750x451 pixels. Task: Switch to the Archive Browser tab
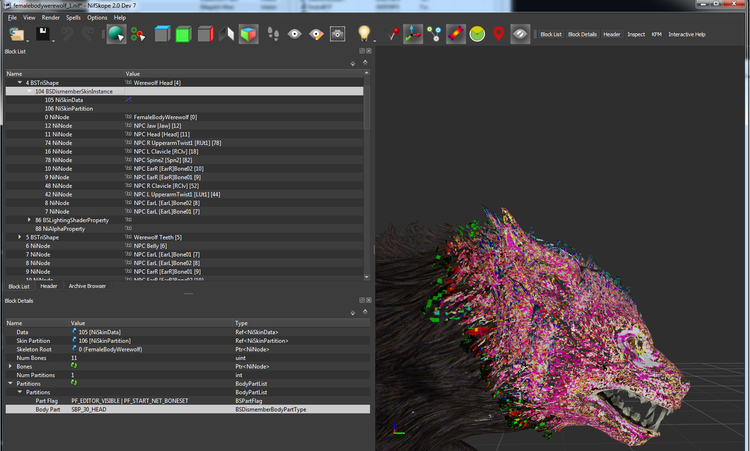click(x=87, y=286)
